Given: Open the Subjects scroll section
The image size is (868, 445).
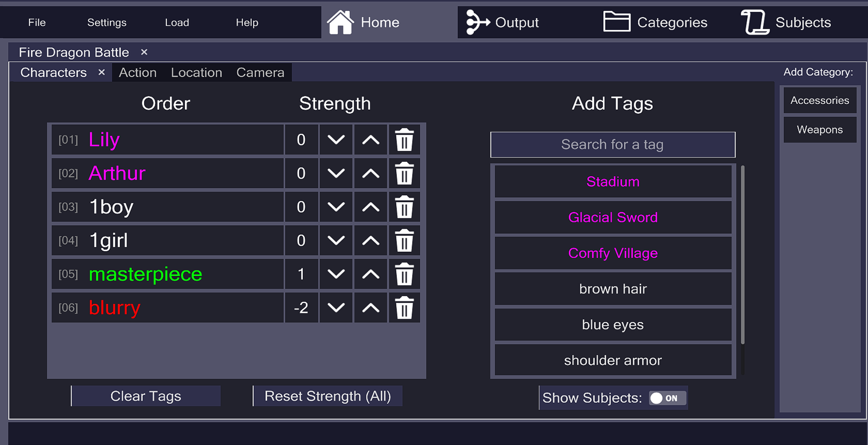Looking at the screenshot, I should pos(786,23).
